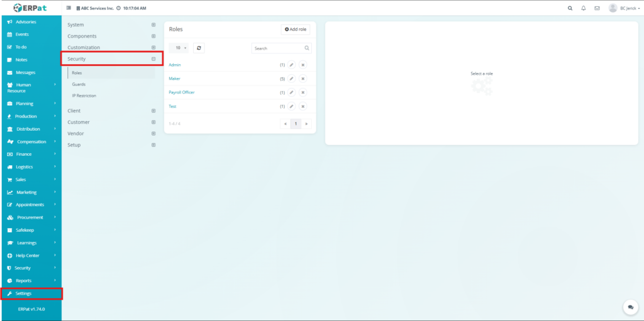Screen dimensions: 644x321
Task: Edit the Payroll Officer role via pencil icon
Action: click(291, 92)
